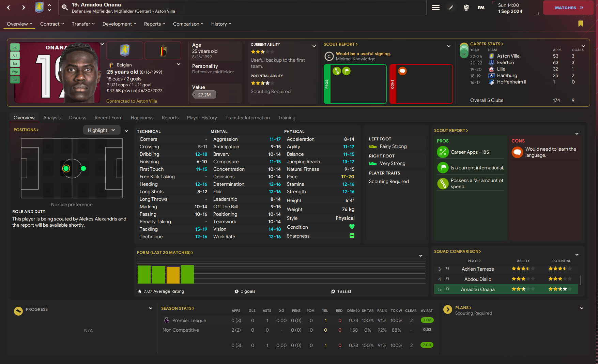Open the Transfer menu
The image size is (598, 364).
(x=83, y=24)
